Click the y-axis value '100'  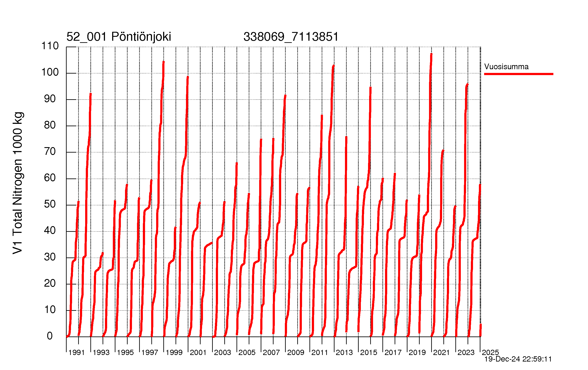click(50, 72)
